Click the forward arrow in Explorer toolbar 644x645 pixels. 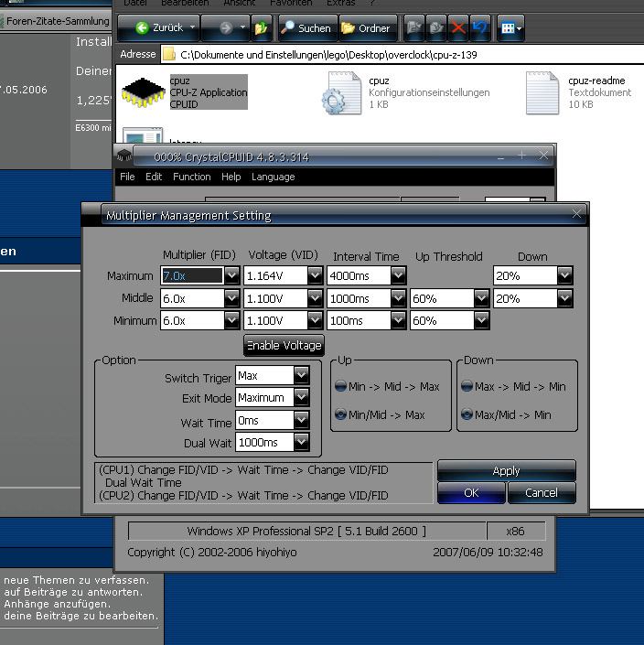pos(226,27)
